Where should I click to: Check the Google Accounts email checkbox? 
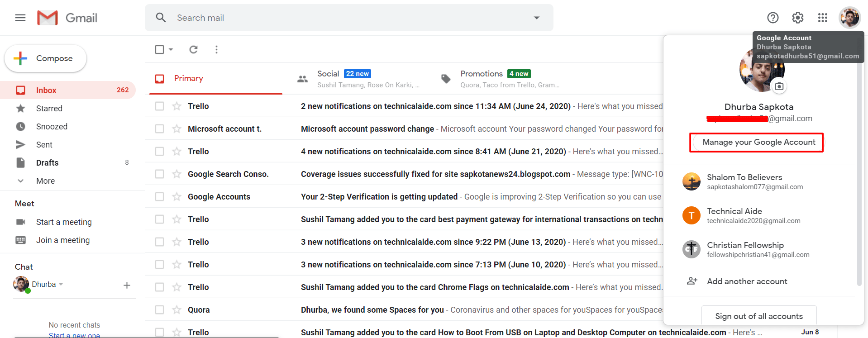pos(159,197)
